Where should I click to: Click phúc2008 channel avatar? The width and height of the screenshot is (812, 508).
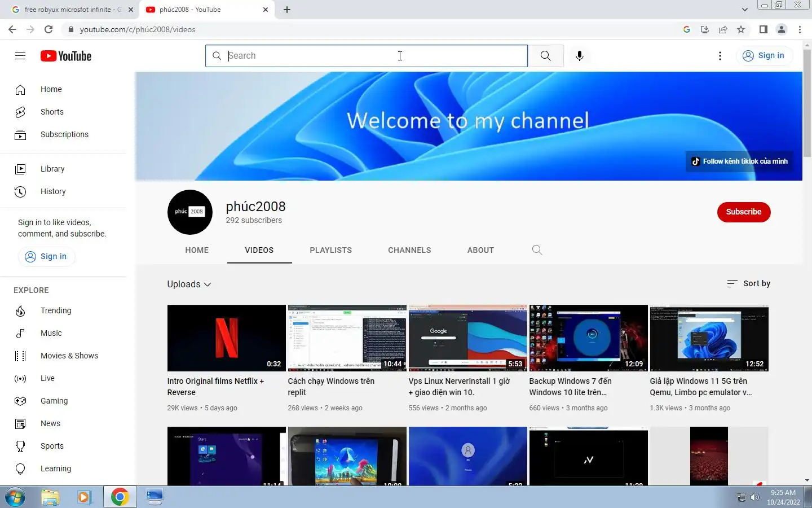point(190,212)
